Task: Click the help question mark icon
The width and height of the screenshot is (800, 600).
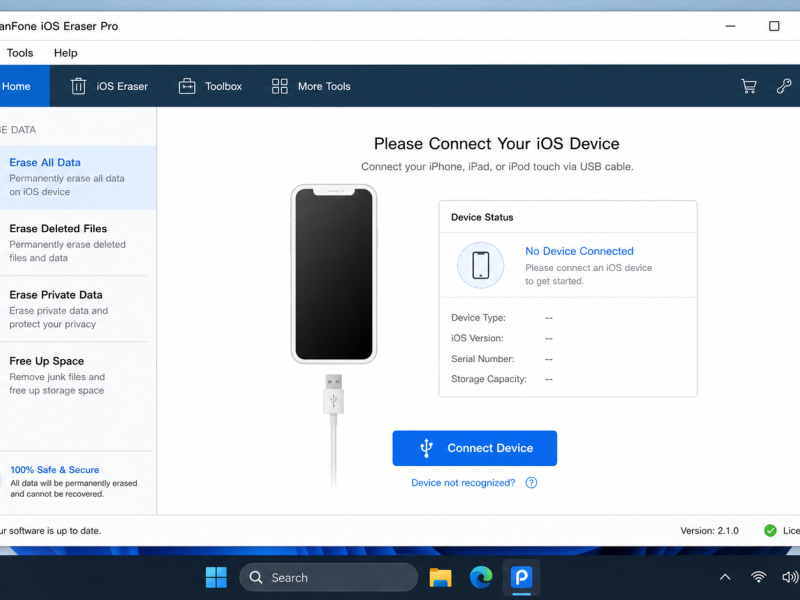Action: click(x=531, y=483)
